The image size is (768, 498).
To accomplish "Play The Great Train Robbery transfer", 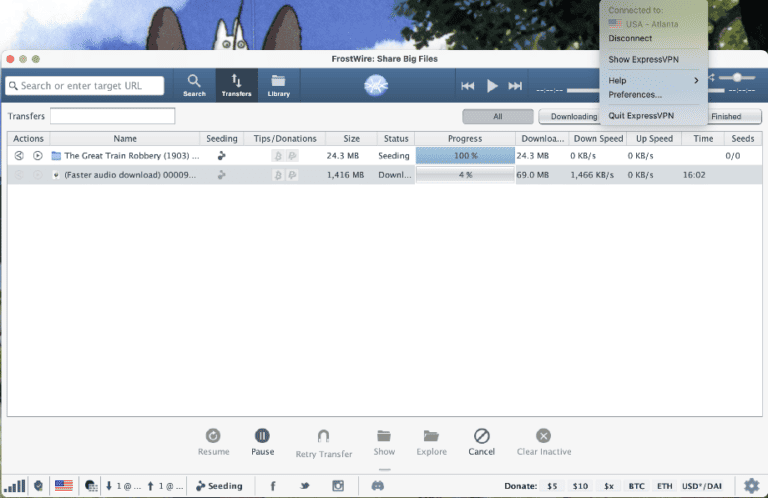I will (38, 156).
